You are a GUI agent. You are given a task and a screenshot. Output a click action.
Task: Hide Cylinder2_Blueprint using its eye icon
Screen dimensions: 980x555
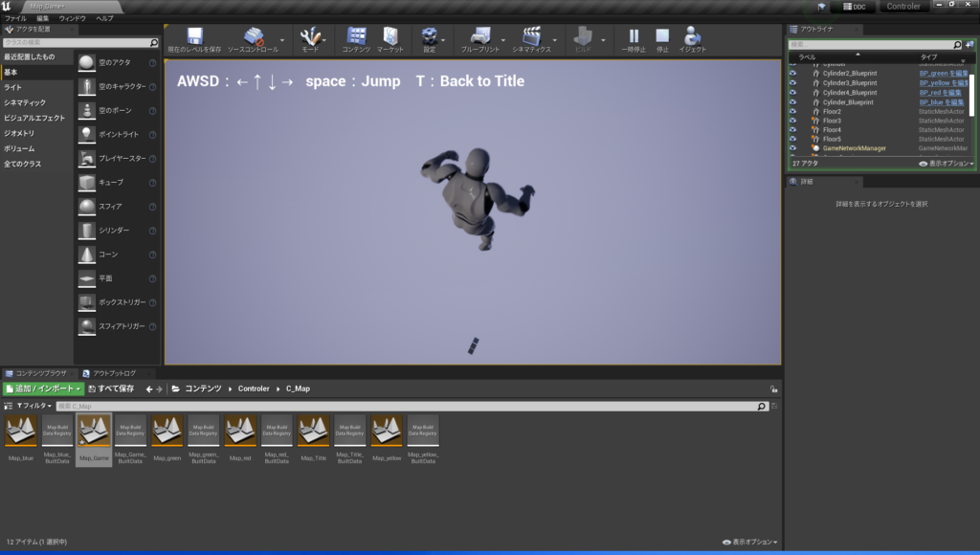pos(792,73)
